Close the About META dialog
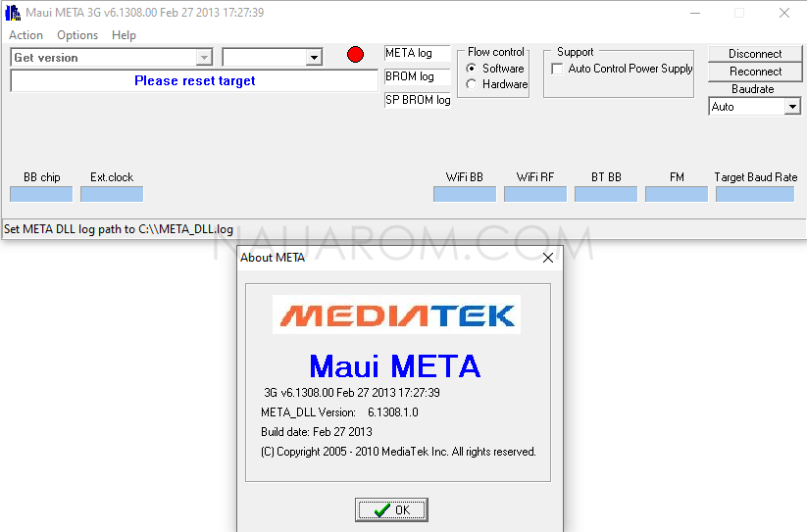This screenshot has height=532, width=807. click(548, 258)
